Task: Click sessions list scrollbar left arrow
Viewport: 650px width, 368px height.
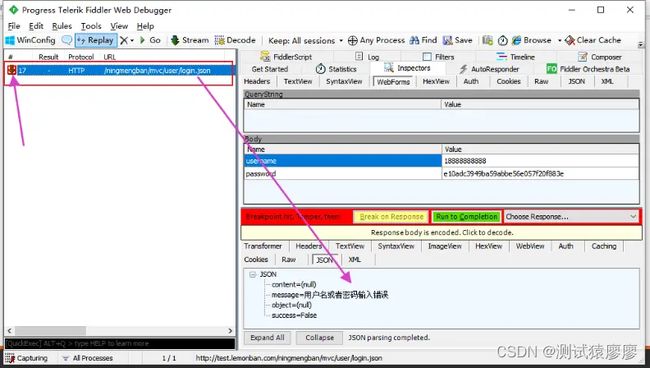Action: [x=10, y=331]
